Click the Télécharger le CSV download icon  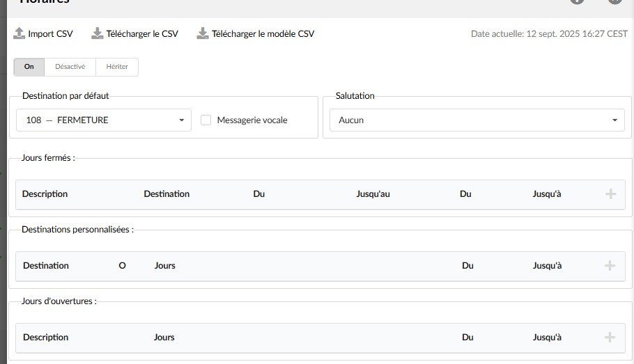98,33
